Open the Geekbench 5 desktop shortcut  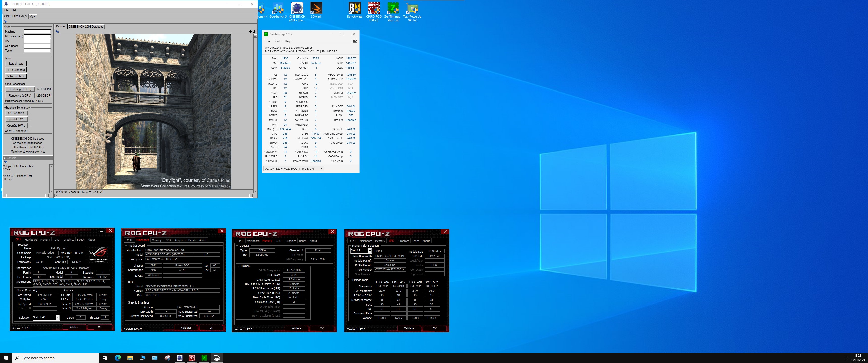tap(278, 10)
